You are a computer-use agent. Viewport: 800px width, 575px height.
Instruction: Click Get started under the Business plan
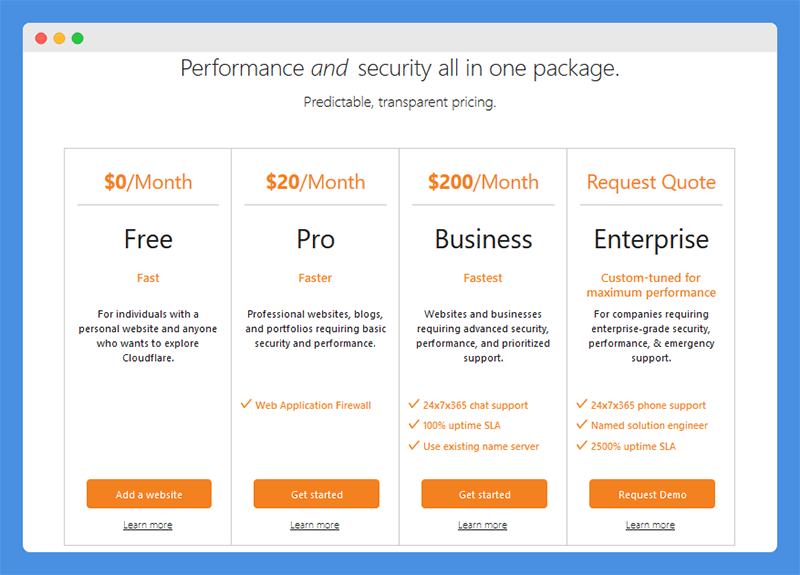point(484,493)
